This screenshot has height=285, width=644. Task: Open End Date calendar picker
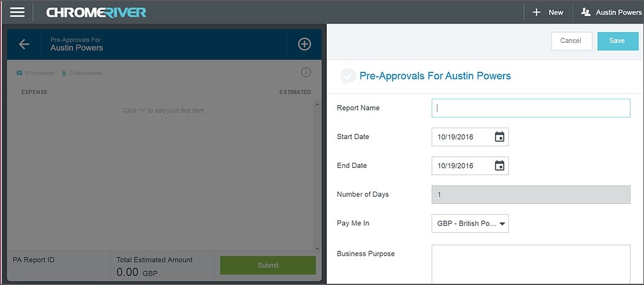(499, 166)
